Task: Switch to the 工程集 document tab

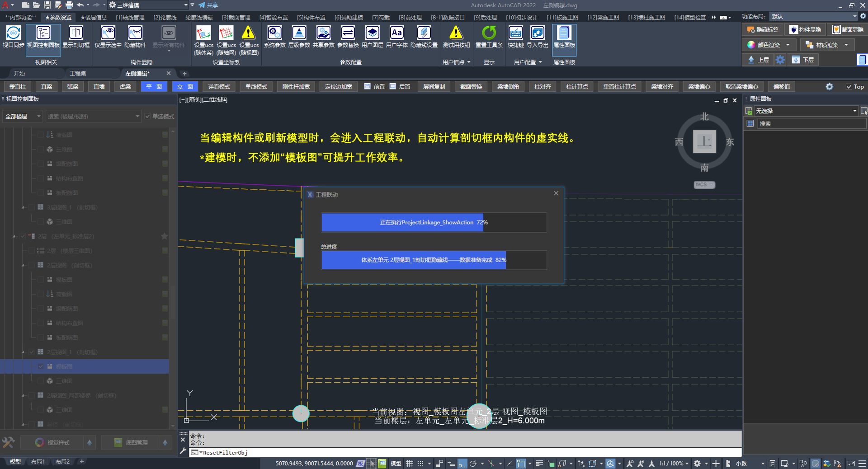Action: pyautogui.click(x=78, y=73)
